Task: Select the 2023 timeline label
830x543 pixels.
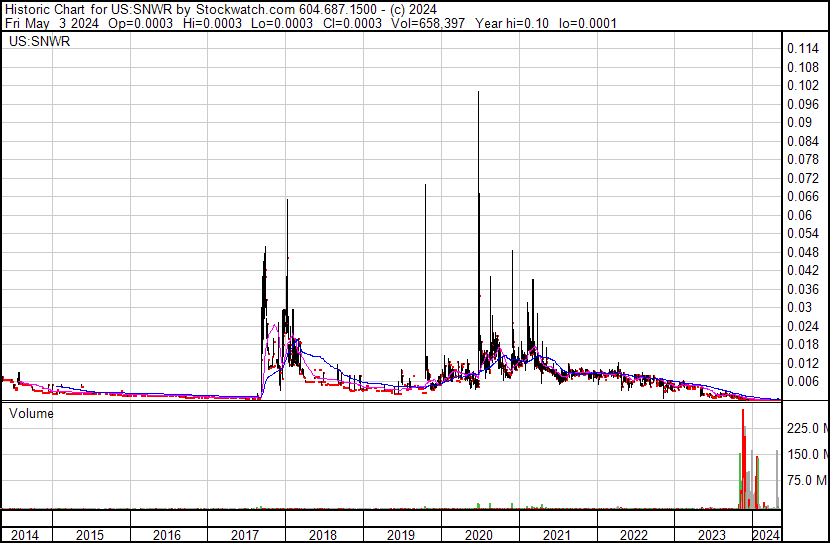Action: coord(711,535)
